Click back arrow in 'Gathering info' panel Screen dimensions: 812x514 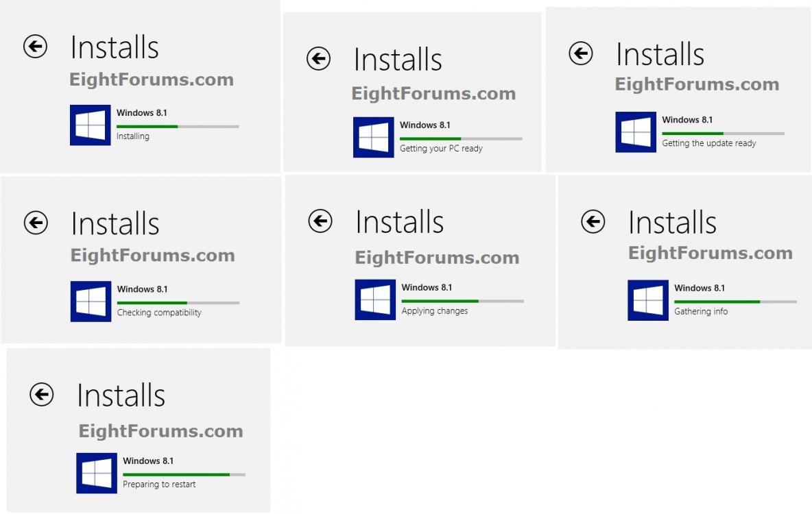593,221
